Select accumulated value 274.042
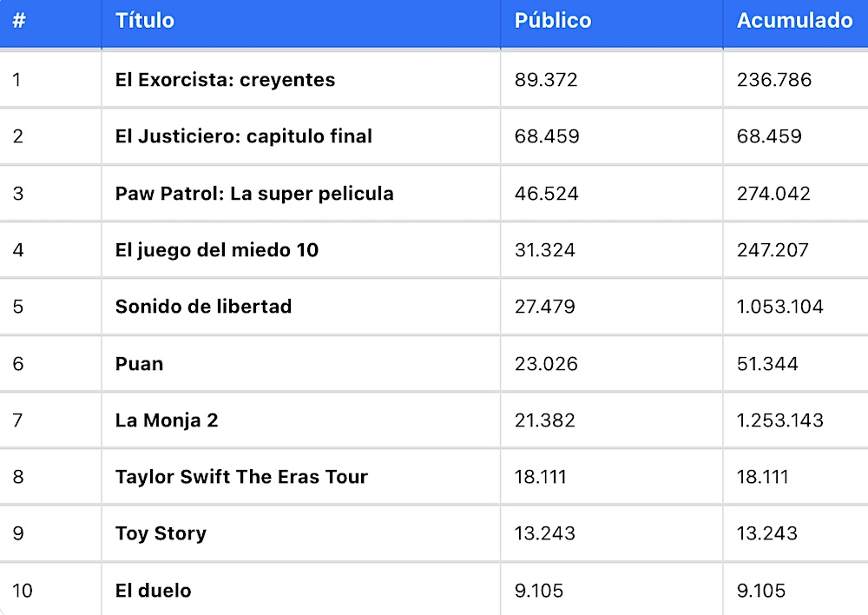The width and height of the screenshot is (868, 615). [773, 194]
